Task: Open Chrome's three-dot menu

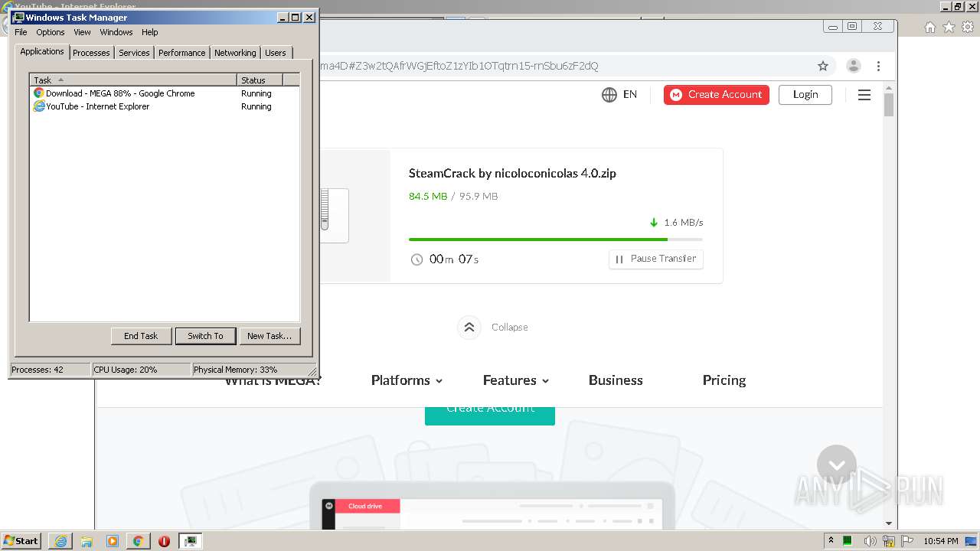Action: click(879, 66)
